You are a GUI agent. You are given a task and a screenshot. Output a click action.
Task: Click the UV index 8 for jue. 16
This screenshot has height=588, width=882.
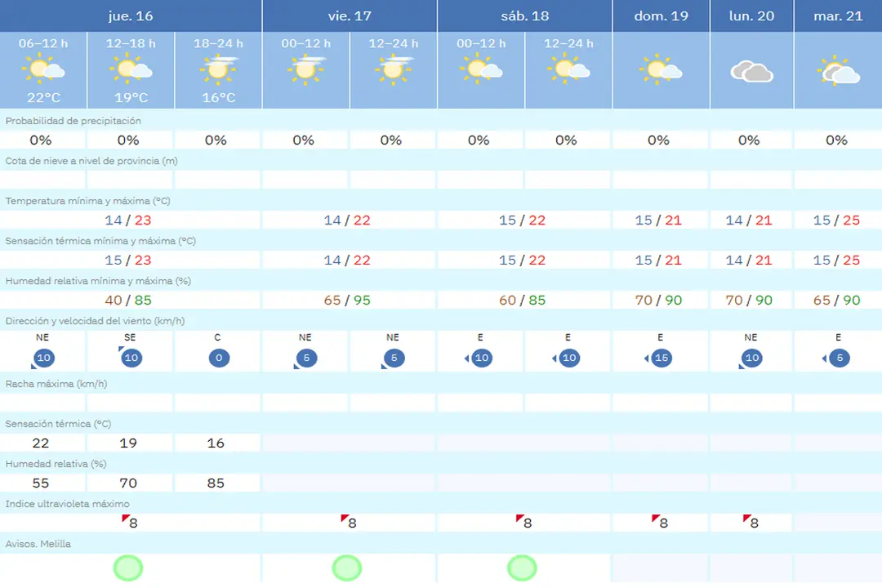[x=130, y=522]
